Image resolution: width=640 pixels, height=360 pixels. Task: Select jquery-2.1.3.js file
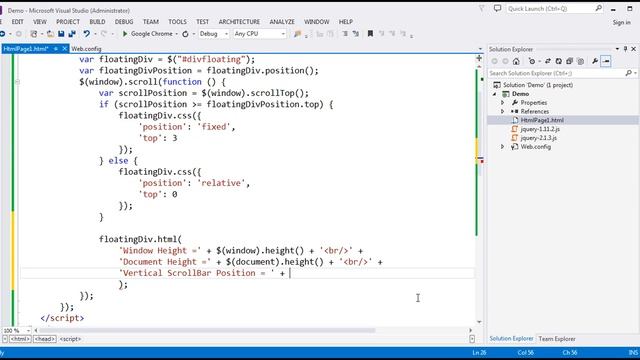tap(539, 138)
